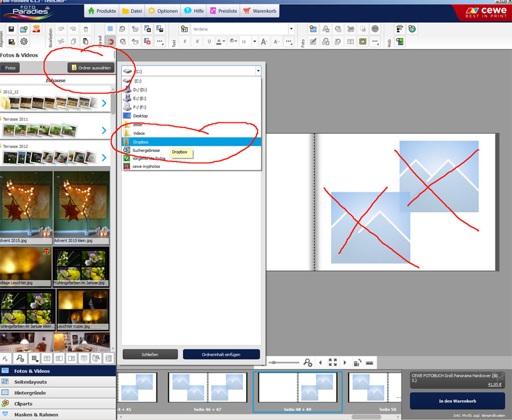Viewport: 512px width, 420px height.
Task: Select the Leuchter Kopie.jpg thumbnail
Action: tap(83, 310)
